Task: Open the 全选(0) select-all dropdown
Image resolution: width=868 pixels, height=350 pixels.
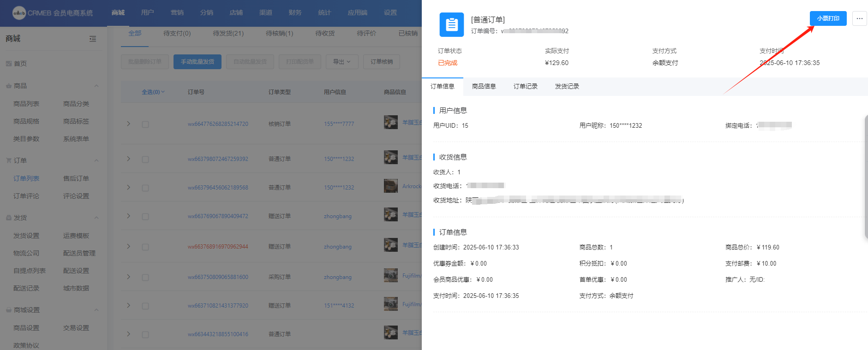Action: (x=153, y=92)
